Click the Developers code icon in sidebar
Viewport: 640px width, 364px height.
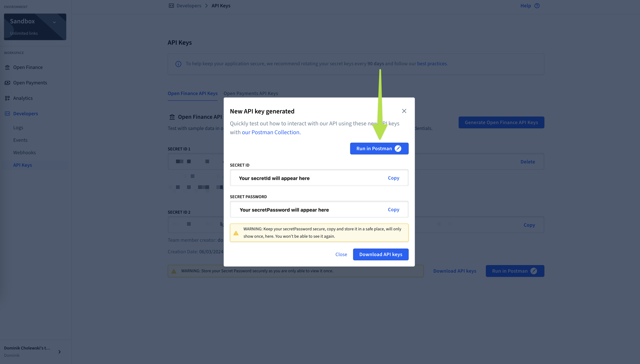tap(7, 113)
